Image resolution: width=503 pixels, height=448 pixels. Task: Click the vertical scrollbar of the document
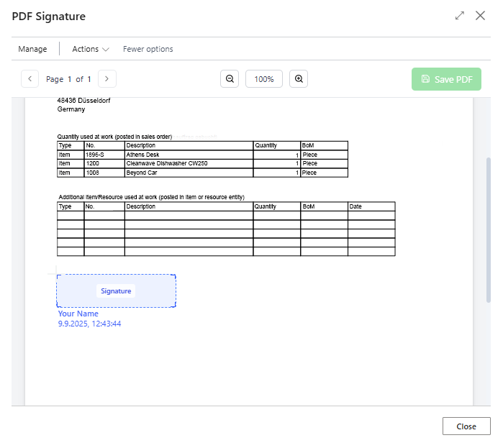(489, 230)
